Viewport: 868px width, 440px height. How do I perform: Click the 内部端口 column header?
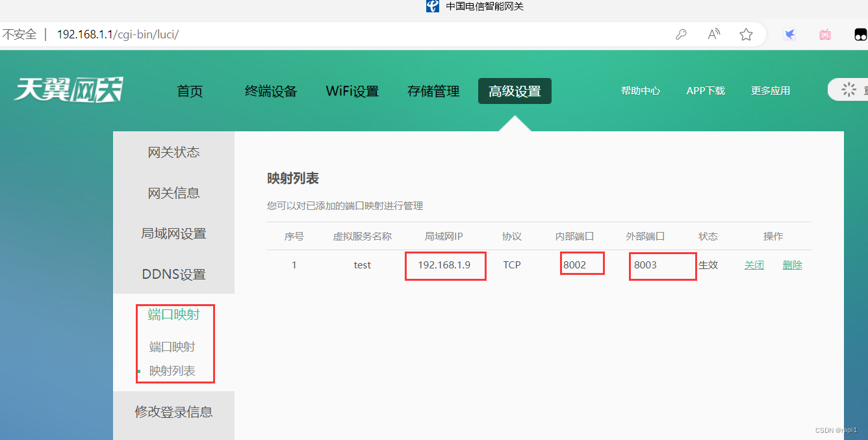pyautogui.click(x=575, y=236)
